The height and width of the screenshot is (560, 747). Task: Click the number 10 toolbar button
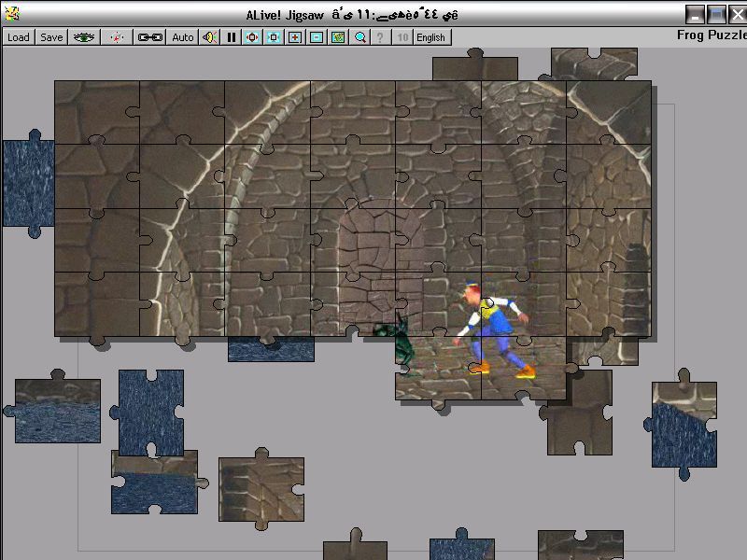point(402,37)
